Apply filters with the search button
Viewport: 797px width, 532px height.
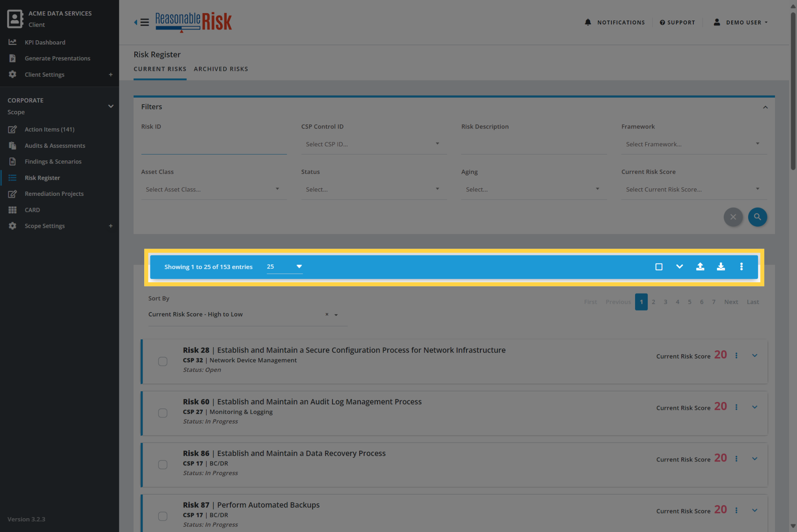[758, 217]
